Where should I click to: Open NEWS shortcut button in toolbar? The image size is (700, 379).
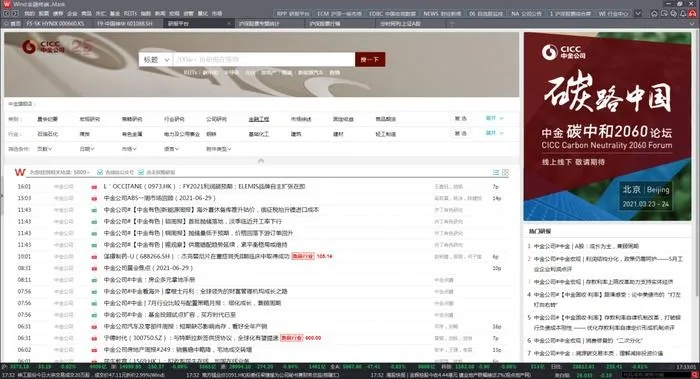pos(442,13)
